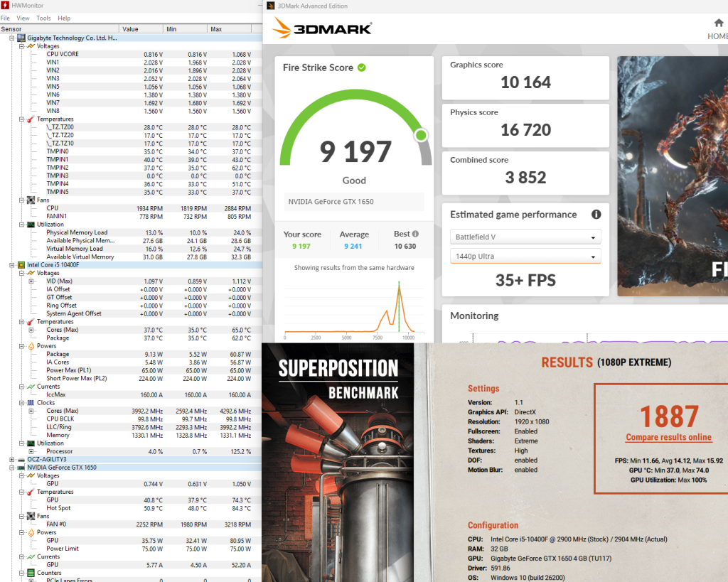Open the Tools menu in HWMonitor
The image size is (728, 582).
coord(43,18)
